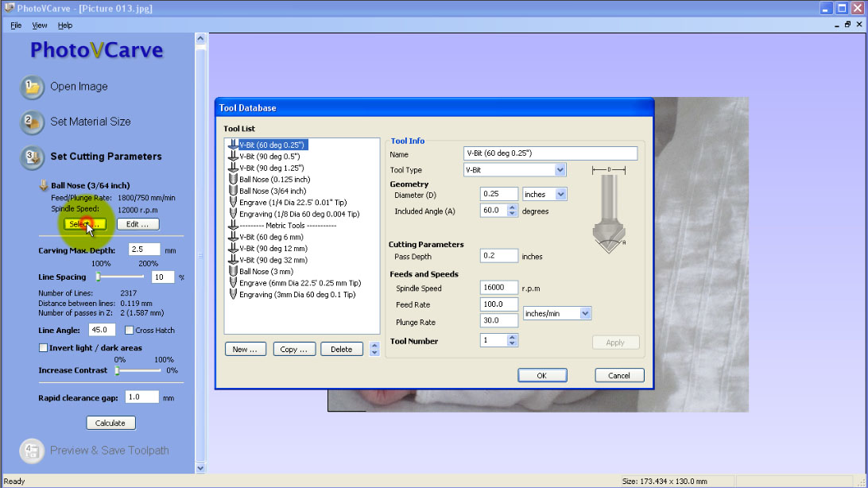The width and height of the screenshot is (868, 488).
Task: Open the File menu
Action: (16, 25)
